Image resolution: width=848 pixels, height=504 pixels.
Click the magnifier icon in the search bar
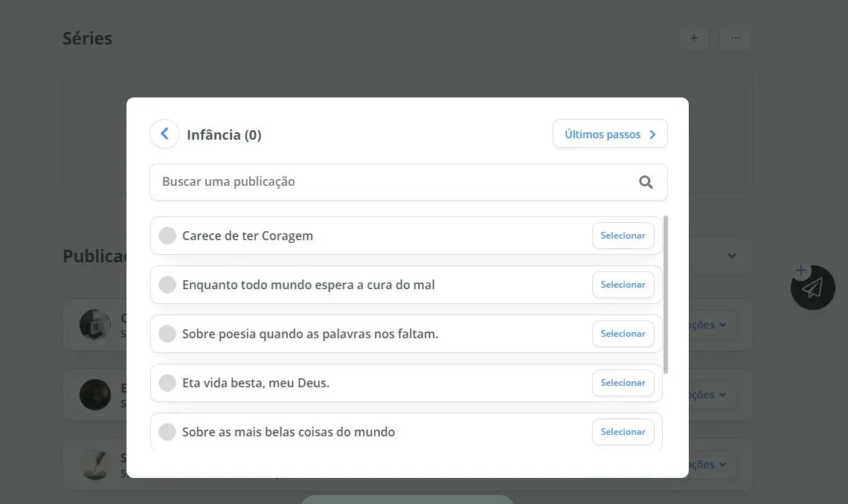point(644,181)
